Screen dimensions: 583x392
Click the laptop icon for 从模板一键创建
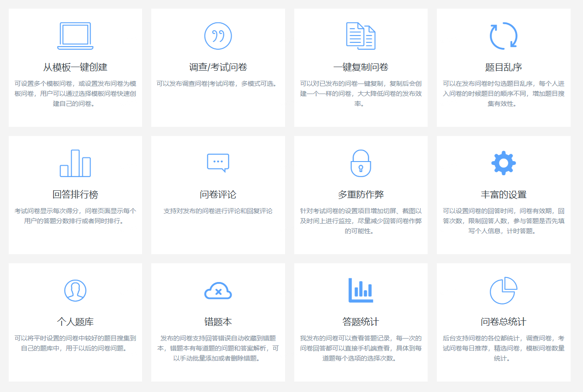(x=75, y=36)
